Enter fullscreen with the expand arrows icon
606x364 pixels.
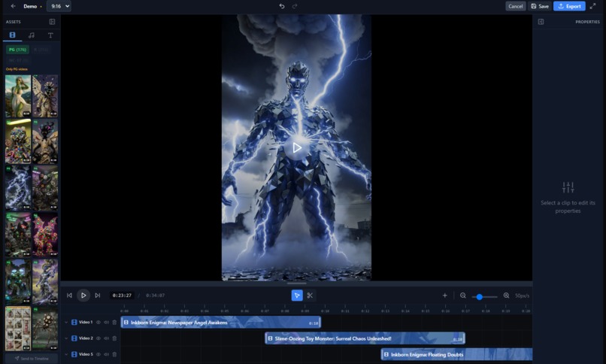coord(592,6)
